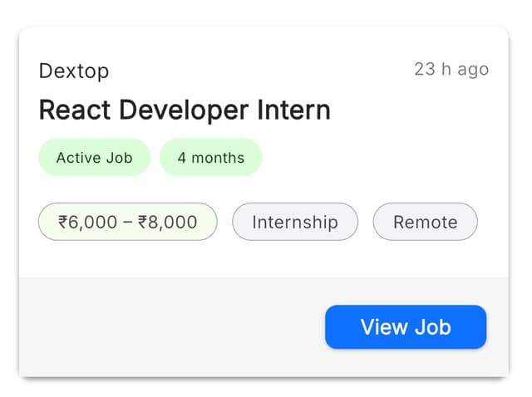Click the Dextop company name
The width and height of the screenshot is (532, 397).
coord(74,71)
